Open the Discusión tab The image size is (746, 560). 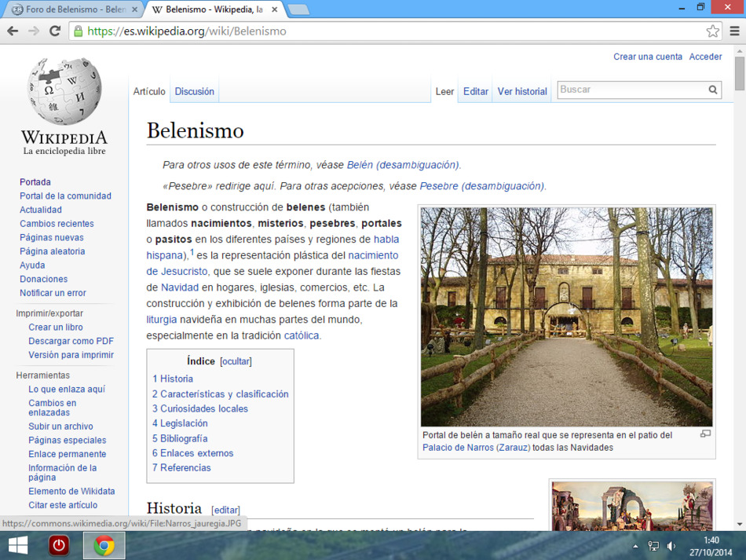(x=194, y=91)
